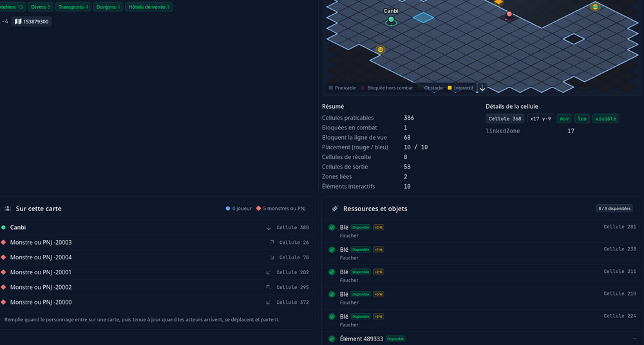Click the '+1 %' bonus badge on Blé Cellule 238

click(x=378, y=250)
